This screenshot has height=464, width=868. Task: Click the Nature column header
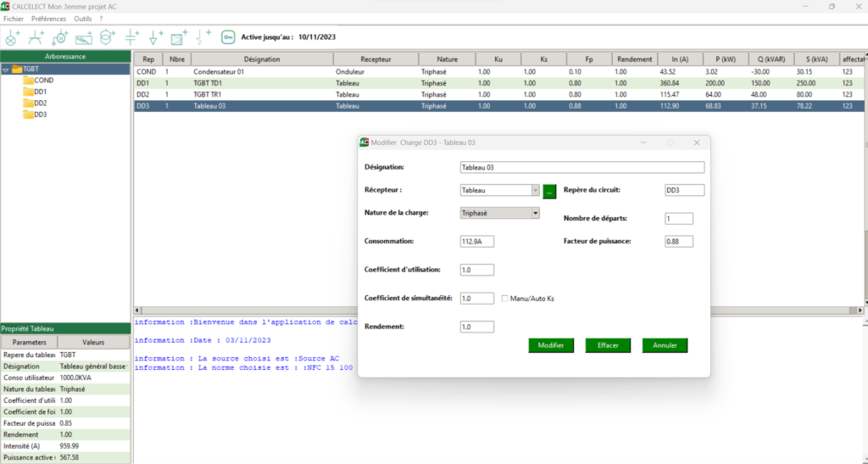(448, 59)
